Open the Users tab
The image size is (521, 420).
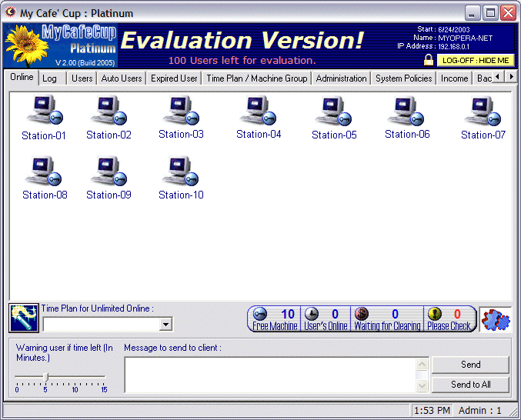pyautogui.click(x=82, y=78)
